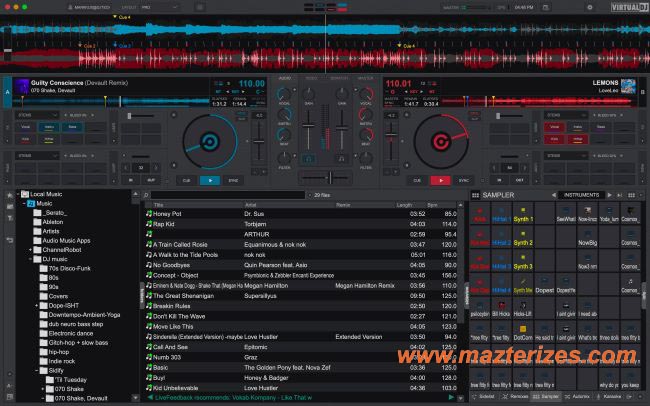Switch mixer to AUDIO tab
Screen dimensions: 650x406
point(285,78)
